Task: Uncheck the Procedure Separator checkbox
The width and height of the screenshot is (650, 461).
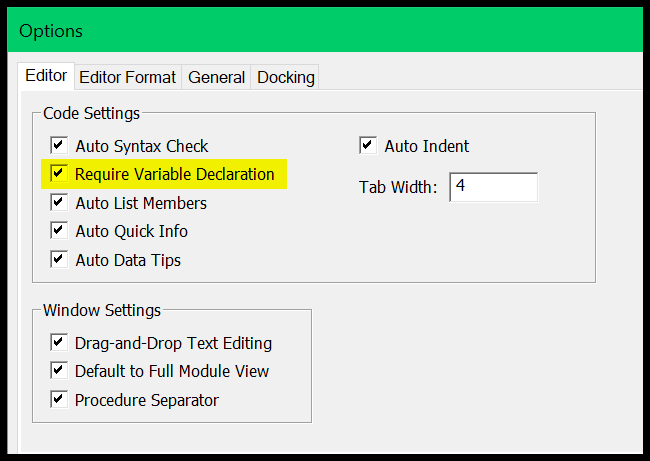Action: (59, 399)
